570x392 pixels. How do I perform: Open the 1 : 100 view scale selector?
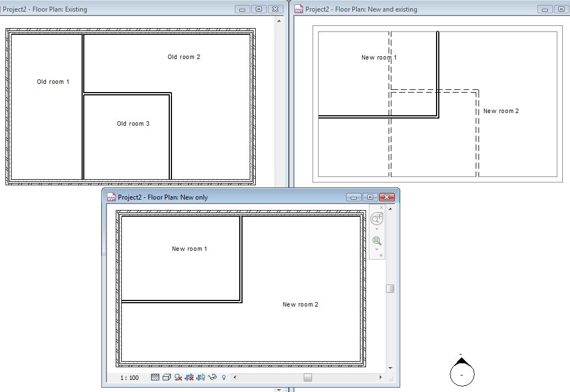point(130,378)
